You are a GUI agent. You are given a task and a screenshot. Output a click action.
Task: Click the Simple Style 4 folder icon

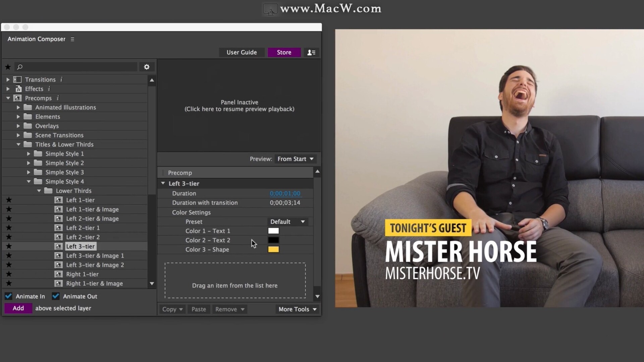pyautogui.click(x=38, y=182)
